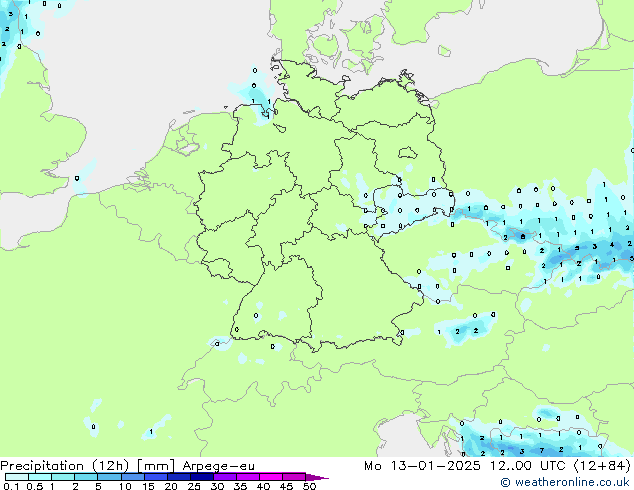The width and height of the screenshot is (634, 490).
Task: Click the legend color between 0.5 and 1
Action: [40, 477]
